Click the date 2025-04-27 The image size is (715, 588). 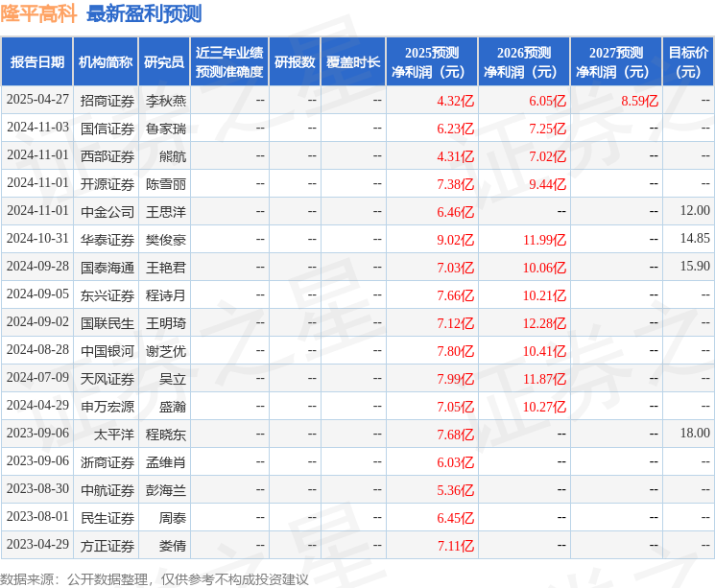point(37,100)
